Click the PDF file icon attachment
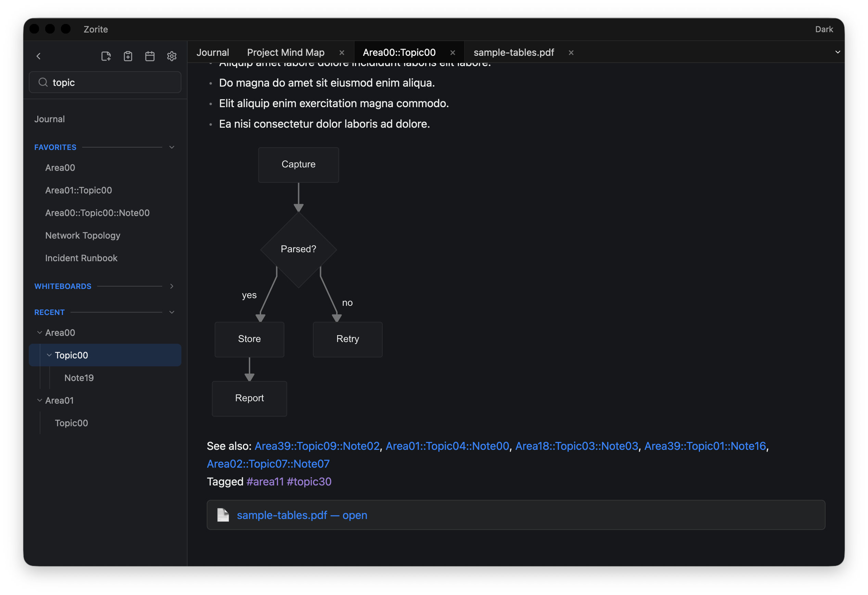The image size is (868, 595). click(x=223, y=515)
